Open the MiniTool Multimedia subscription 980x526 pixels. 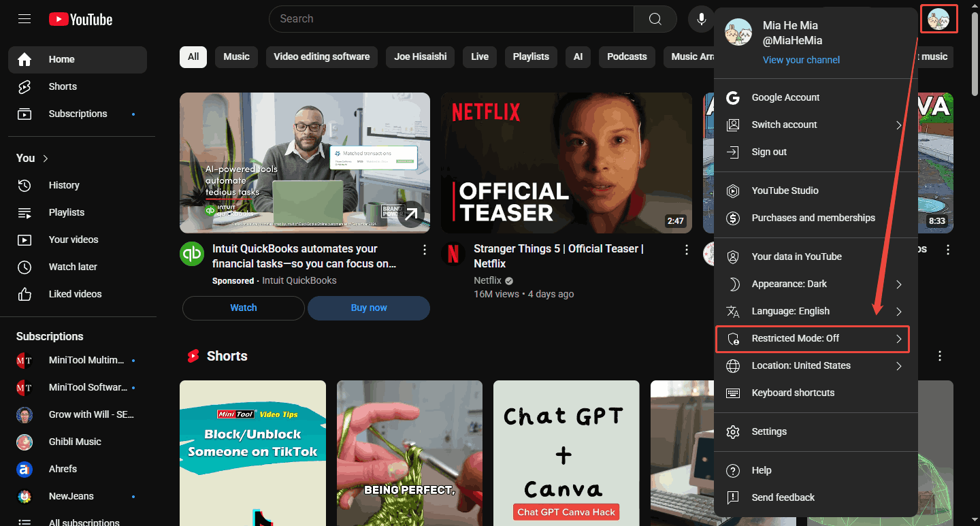click(78, 360)
